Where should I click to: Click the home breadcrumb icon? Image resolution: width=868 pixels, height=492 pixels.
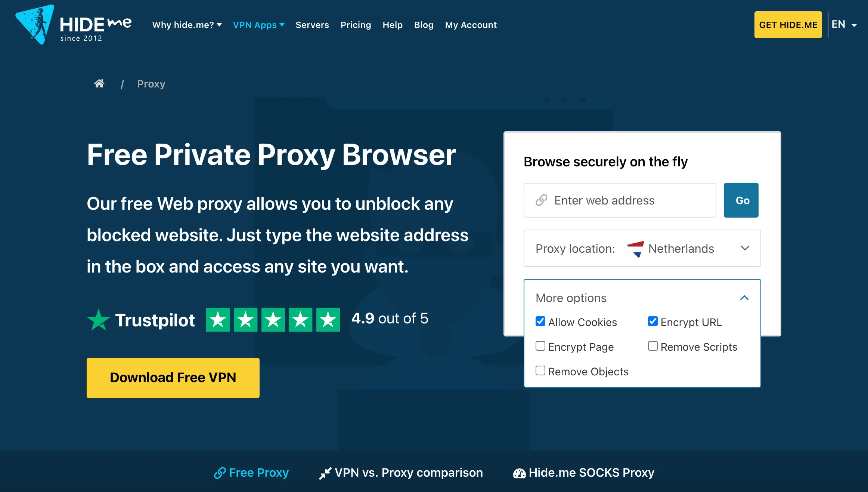(99, 83)
